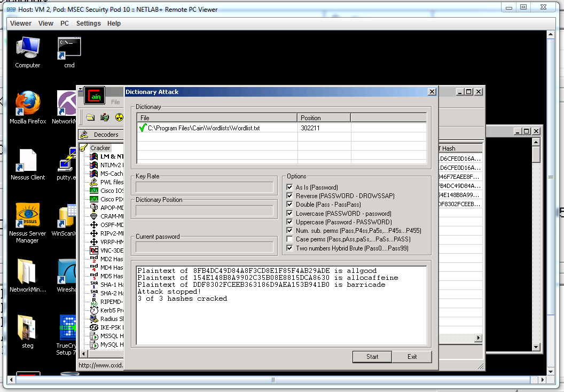
Task: Select the MD5 Hashes tree item
Action: click(x=107, y=276)
